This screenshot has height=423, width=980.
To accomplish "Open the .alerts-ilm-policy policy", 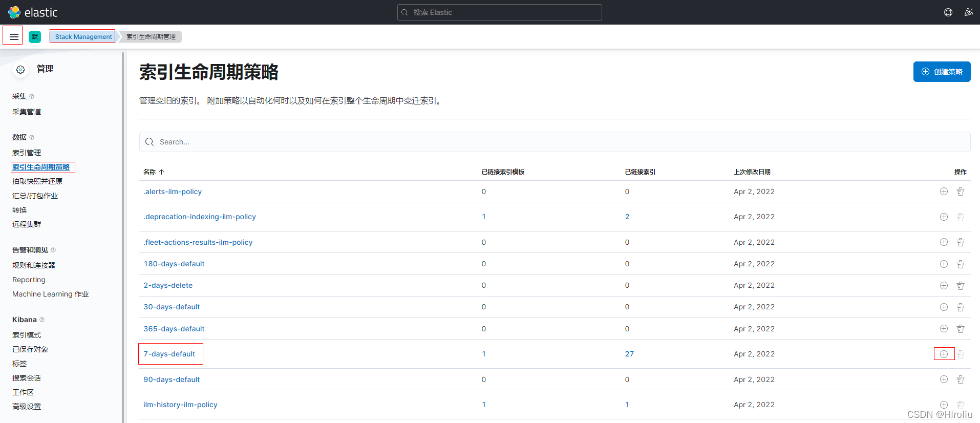I will coord(173,192).
